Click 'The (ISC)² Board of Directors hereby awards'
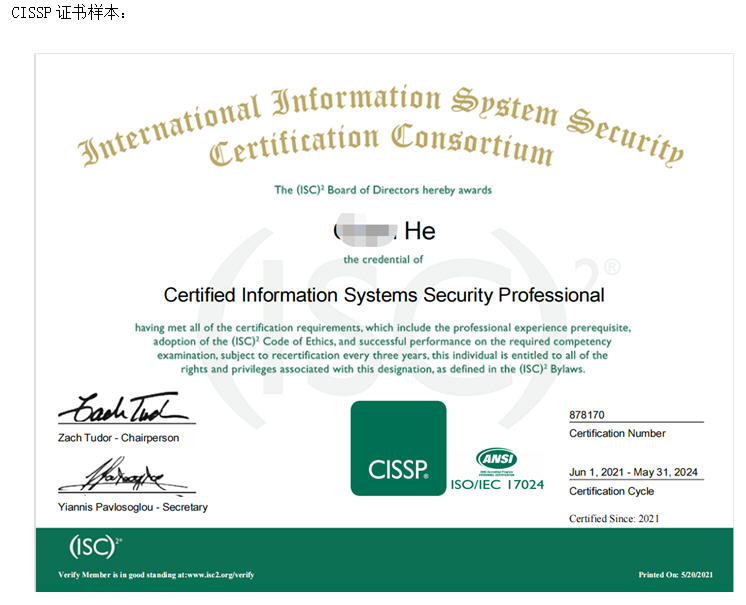746x605 pixels. point(383,190)
